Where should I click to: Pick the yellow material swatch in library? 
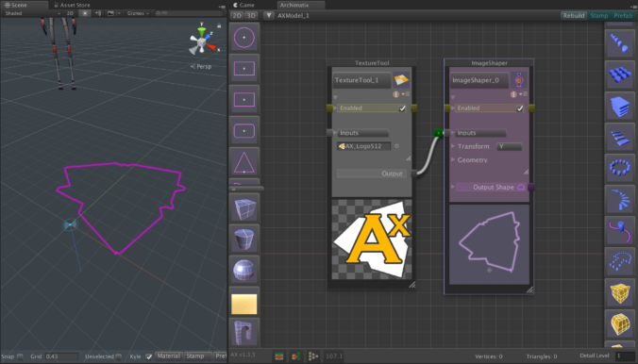click(244, 304)
